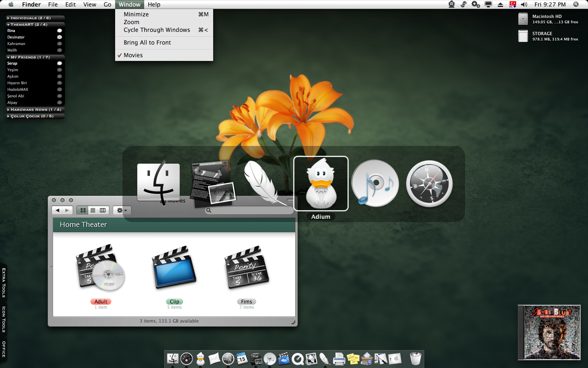Open the Office side tab

3,349
